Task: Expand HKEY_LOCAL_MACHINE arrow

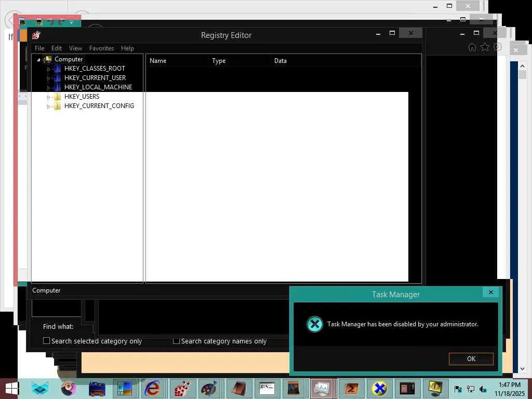Action: (48, 88)
